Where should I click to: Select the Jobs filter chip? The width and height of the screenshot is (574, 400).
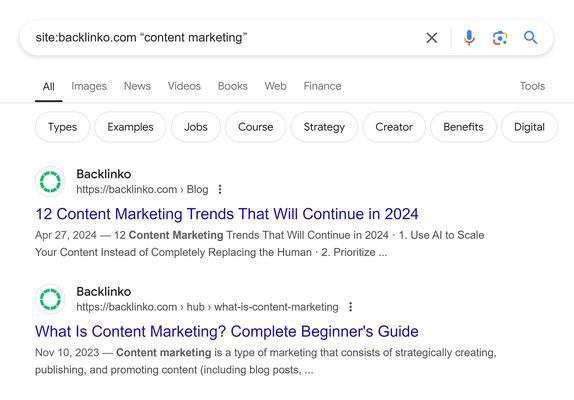pos(196,127)
